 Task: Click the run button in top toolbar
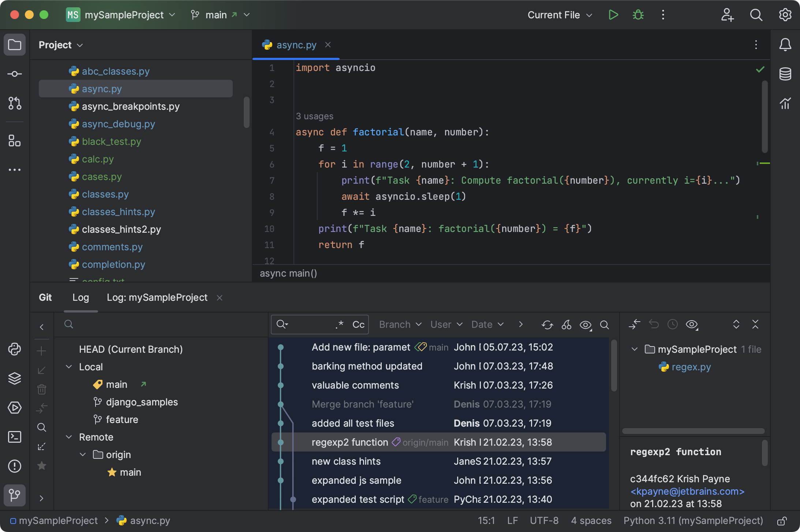coord(613,14)
